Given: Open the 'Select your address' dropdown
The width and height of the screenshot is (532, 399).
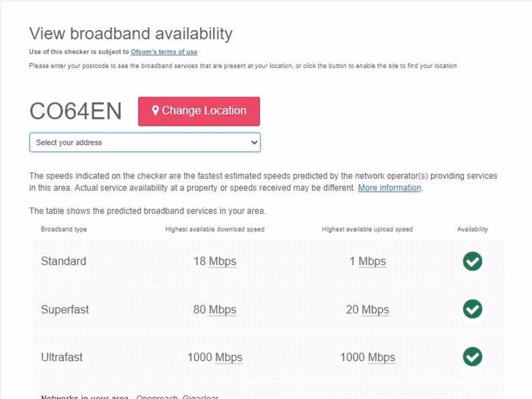Looking at the screenshot, I should (x=144, y=142).
